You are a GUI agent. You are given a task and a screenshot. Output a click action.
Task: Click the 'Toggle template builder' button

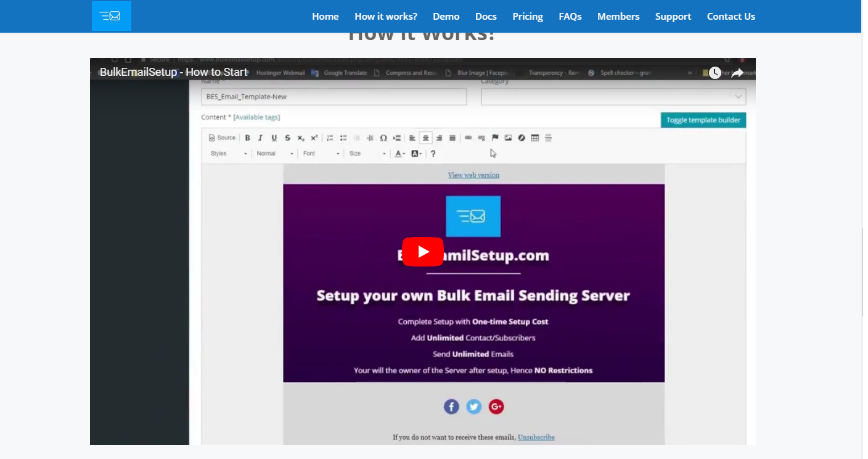[x=703, y=120]
